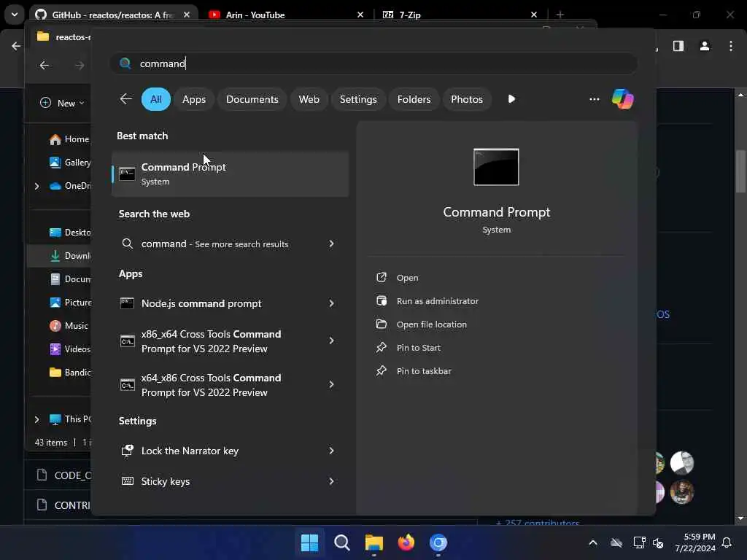Open the tab search dropdown in the browser
The width and height of the screenshot is (747, 560).
[15, 15]
